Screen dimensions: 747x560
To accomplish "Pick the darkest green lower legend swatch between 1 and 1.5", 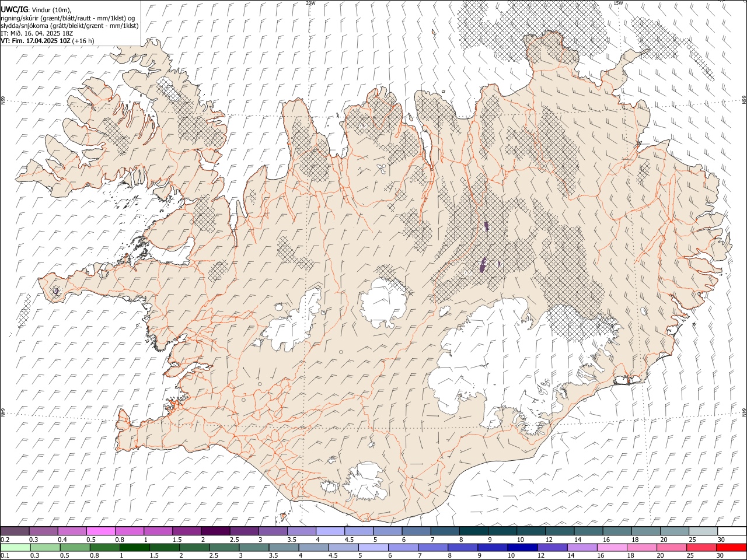I will pos(134,547).
